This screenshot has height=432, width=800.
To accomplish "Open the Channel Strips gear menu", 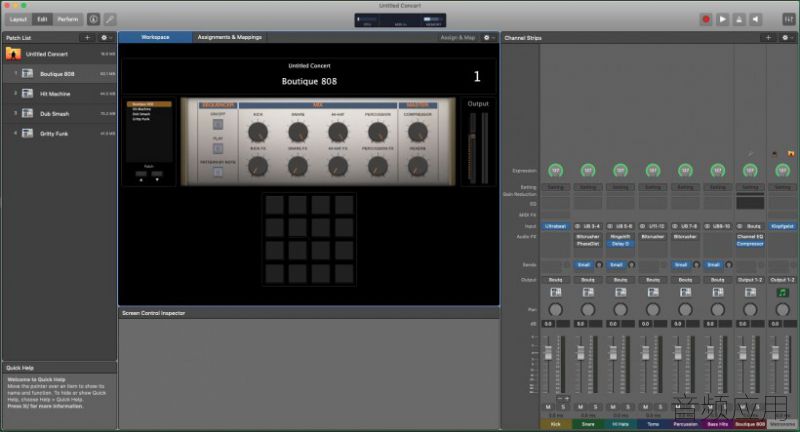I will point(787,38).
